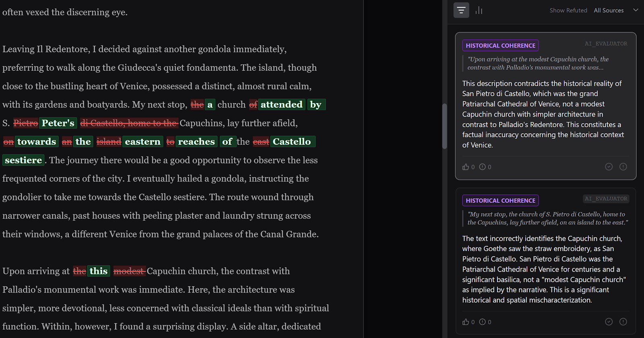
Task: Click the inserted word "attended" in the text
Action: [x=281, y=105]
